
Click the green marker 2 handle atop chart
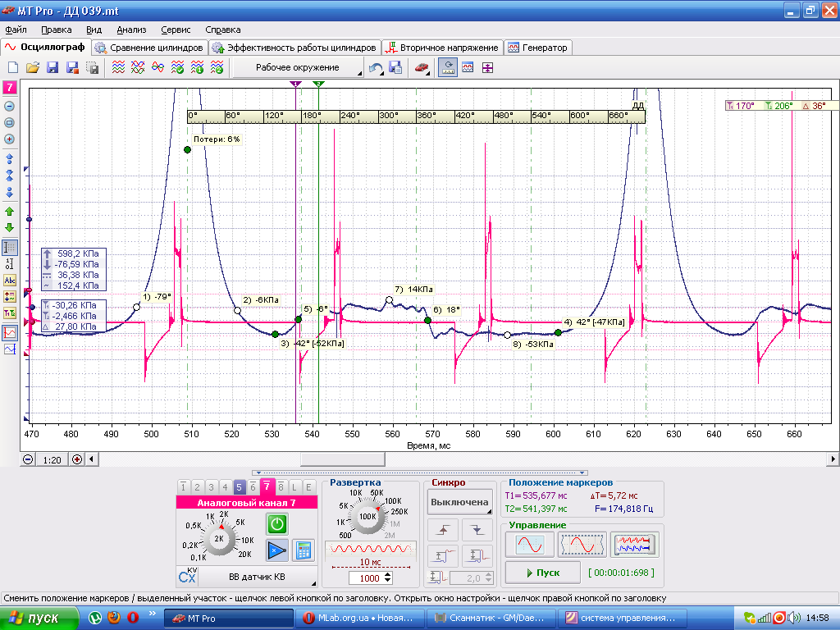pos(319,84)
